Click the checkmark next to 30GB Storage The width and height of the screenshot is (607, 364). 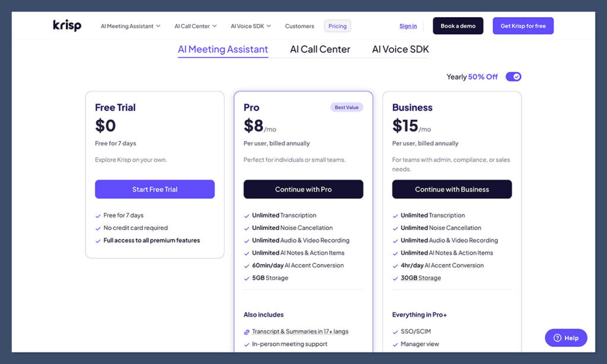click(x=396, y=277)
